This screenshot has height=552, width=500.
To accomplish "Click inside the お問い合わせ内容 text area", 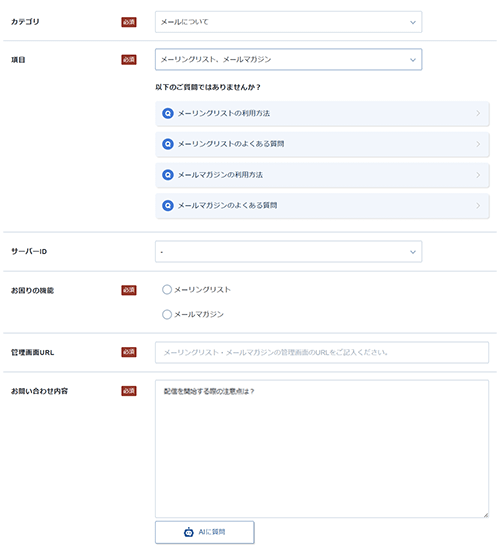I will [322, 448].
